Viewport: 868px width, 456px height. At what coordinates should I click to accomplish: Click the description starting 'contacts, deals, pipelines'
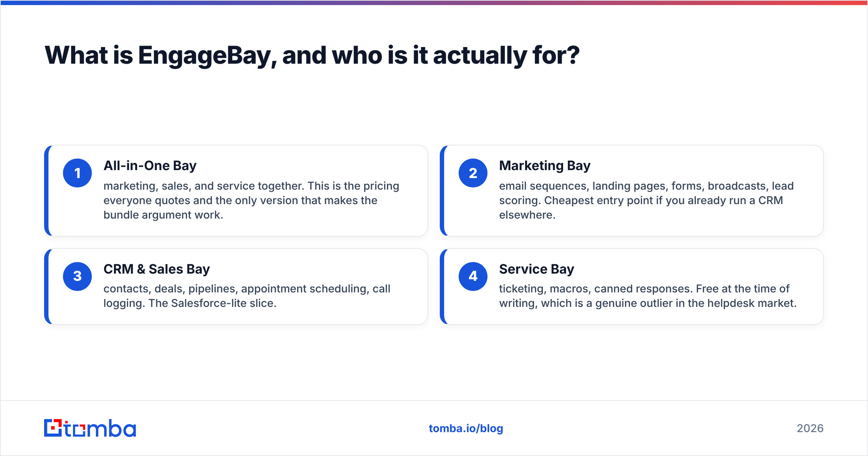click(x=247, y=296)
